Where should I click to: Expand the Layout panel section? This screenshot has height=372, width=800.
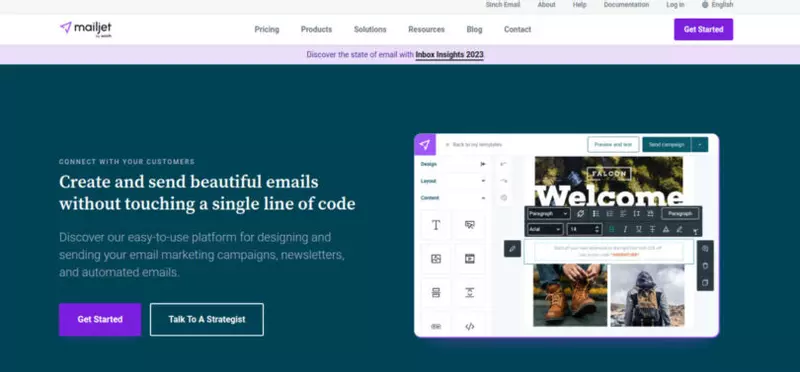453,181
